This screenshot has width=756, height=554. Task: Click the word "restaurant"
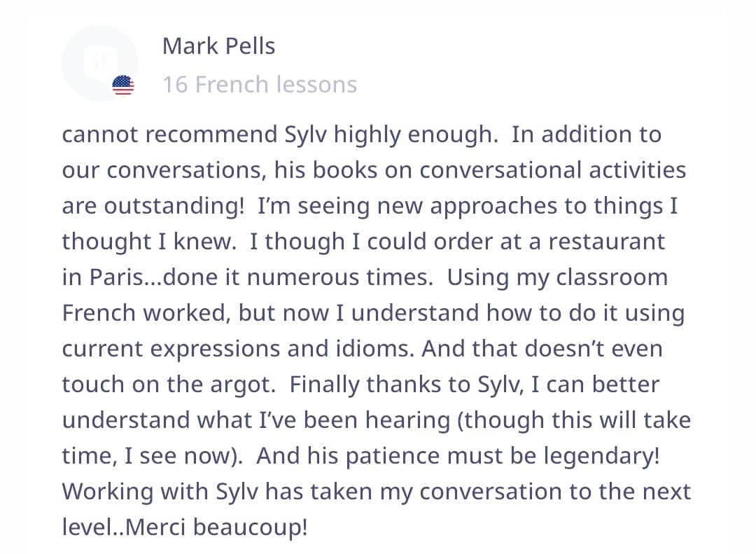coord(607,242)
